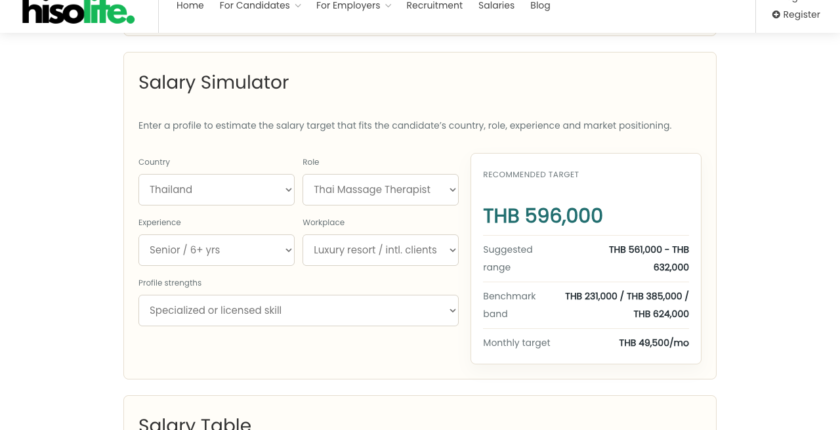
Task: Click the Profile strengths label
Action: [x=170, y=283]
